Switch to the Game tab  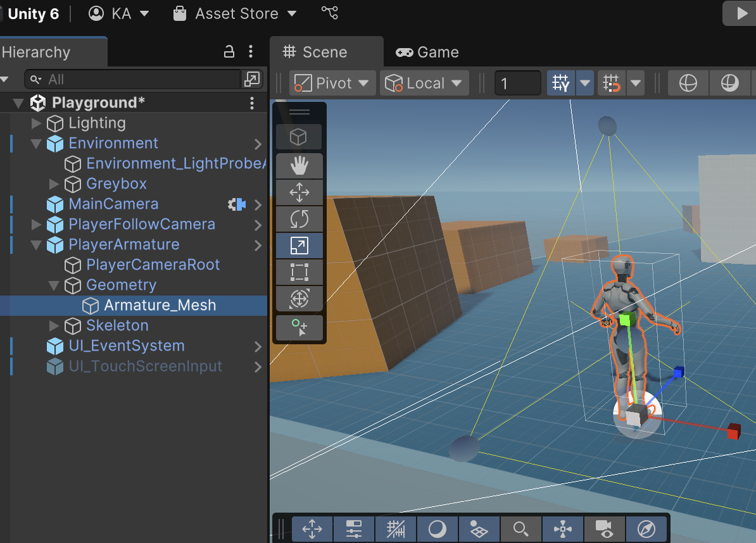click(x=427, y=52)
